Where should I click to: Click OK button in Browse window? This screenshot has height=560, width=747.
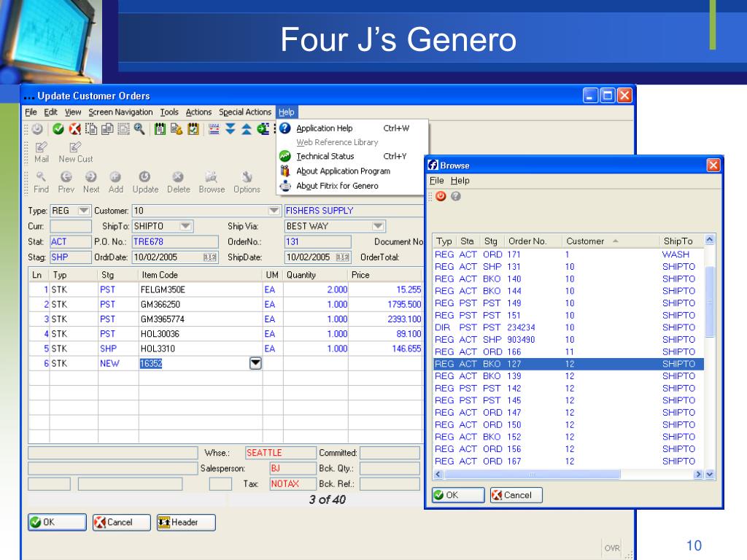pyautogui.click(x=458, y=495)
